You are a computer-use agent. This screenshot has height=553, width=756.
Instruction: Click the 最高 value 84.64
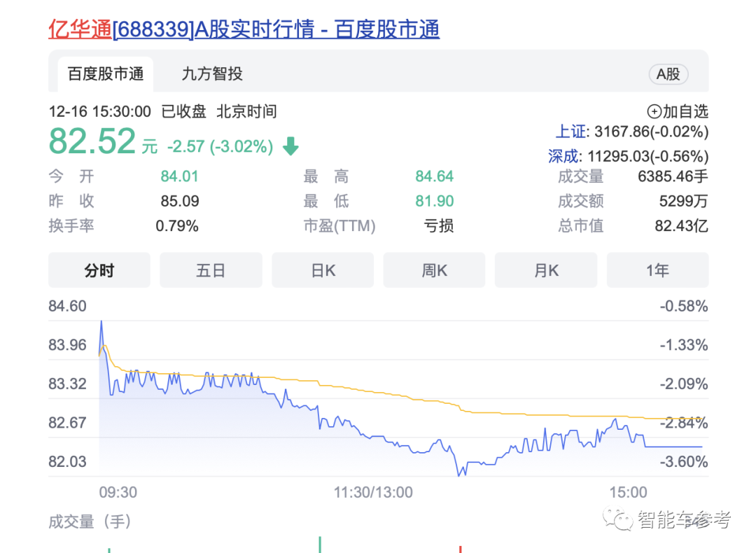(x=435, y=176)
